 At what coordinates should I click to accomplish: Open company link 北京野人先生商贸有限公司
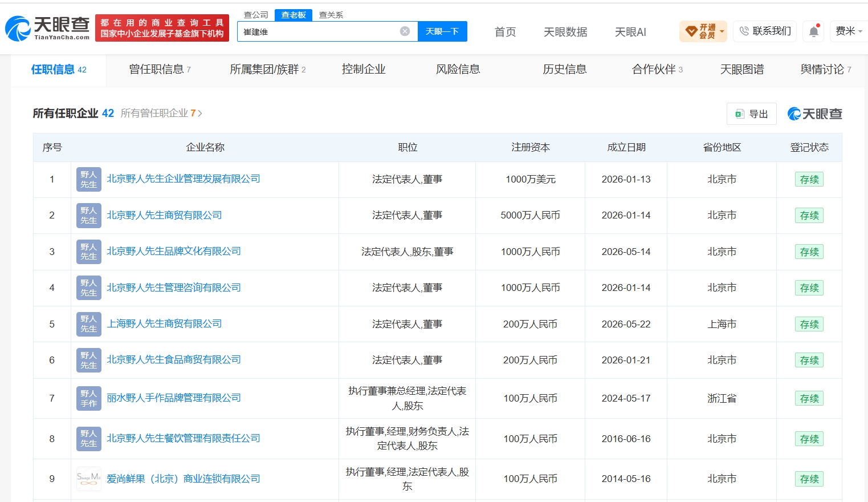164,215
